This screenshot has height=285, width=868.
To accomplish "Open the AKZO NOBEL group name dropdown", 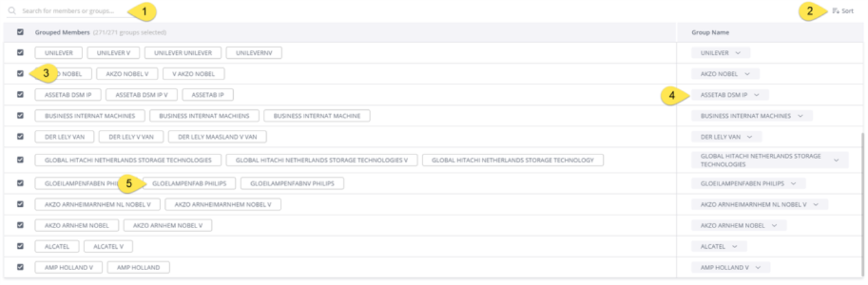I will pyautogui.click(x=725, y=74).
